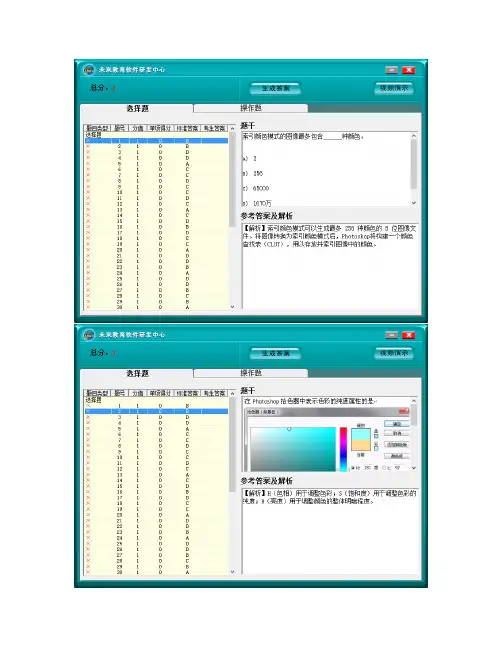Click color picker image in lower window question

(x=327, y=439)
